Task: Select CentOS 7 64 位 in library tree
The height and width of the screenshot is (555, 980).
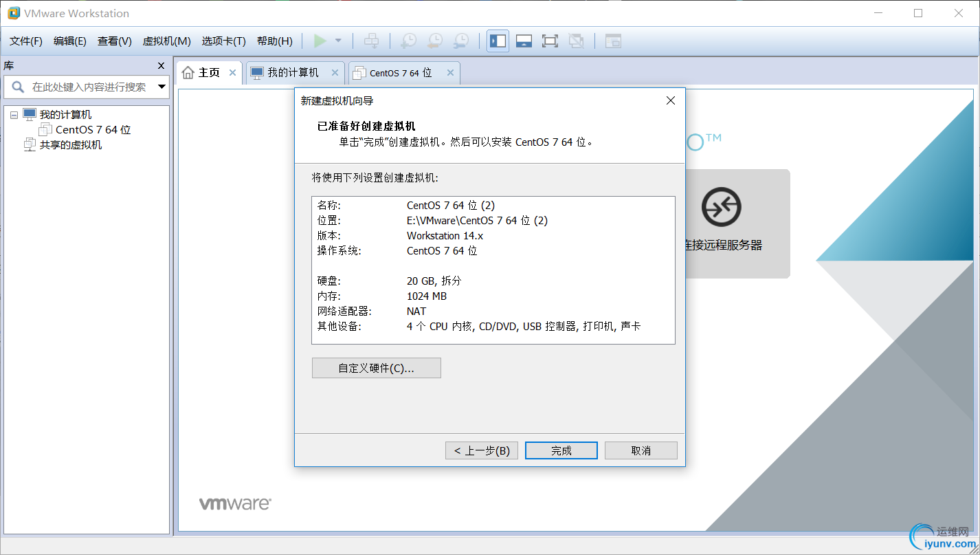Action: [x=93, y=130]
